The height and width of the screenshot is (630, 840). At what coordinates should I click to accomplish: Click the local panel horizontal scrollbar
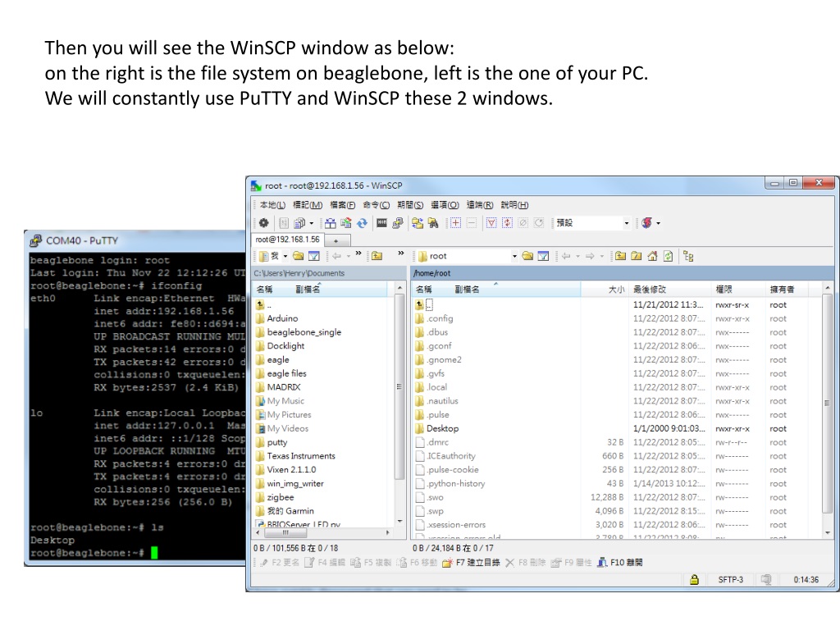(x=323, y=532)
